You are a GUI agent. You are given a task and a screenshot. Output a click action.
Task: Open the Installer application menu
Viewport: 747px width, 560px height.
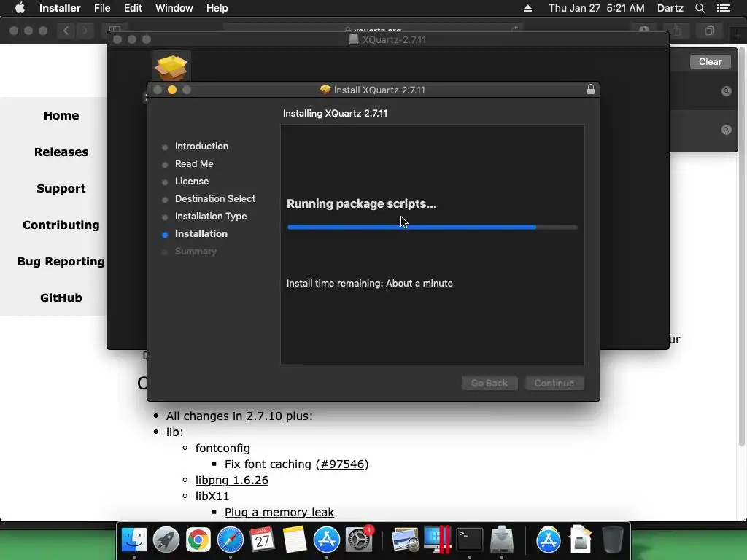60,8
